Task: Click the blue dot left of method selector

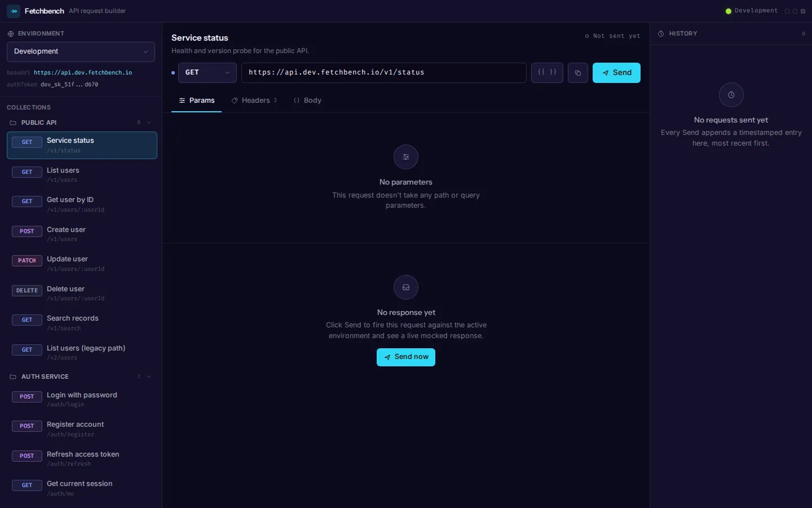Action: click(x=173, y=73)
